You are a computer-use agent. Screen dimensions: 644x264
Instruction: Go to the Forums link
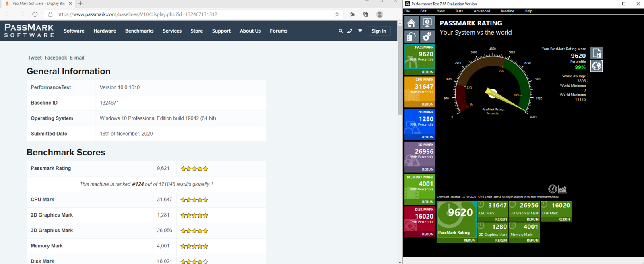279,31
